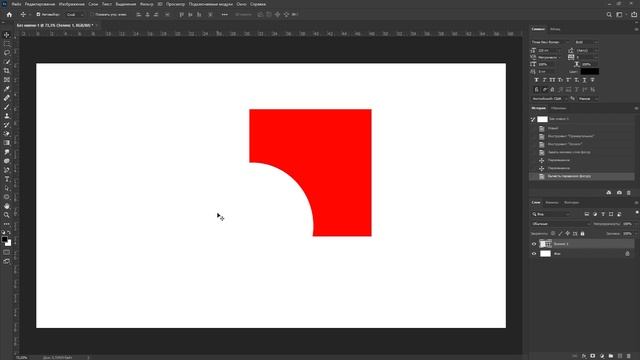Open the Изображение menu
Viewport: 640px width, 360px height.
(72, 4)
